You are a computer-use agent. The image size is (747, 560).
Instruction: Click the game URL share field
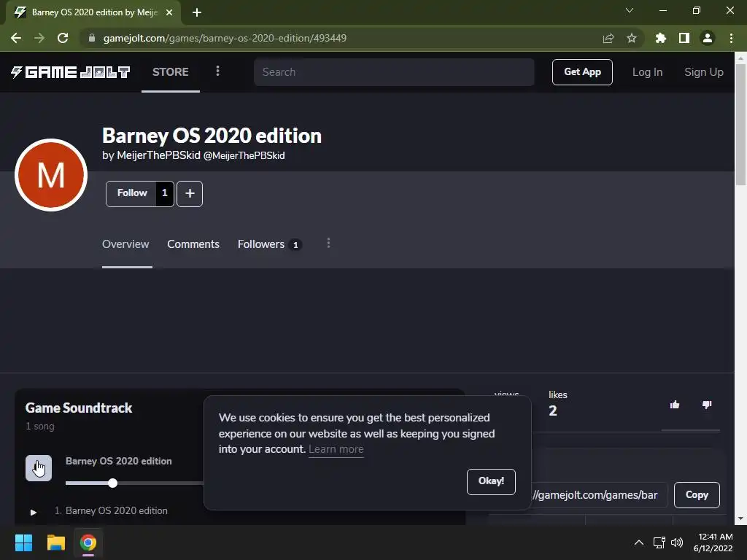tap(599, 495)
